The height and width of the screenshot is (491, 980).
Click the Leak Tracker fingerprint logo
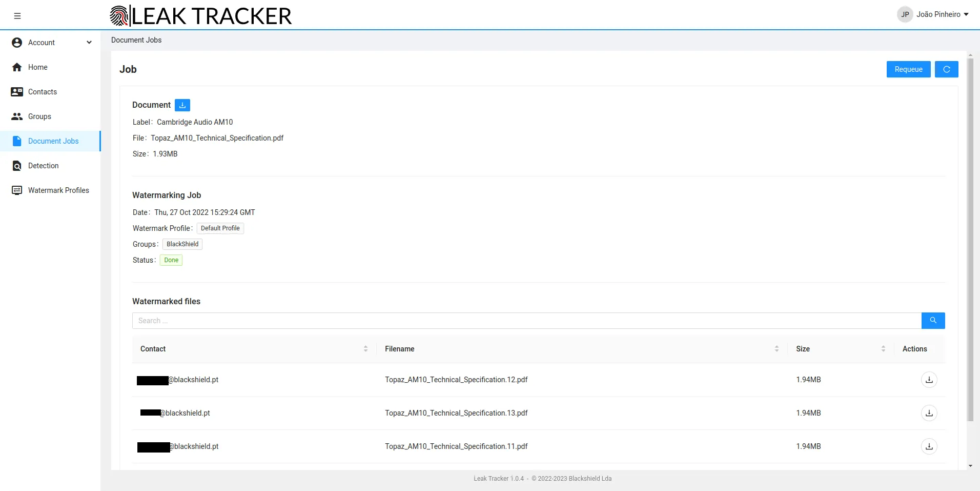(x=119, y=16)
